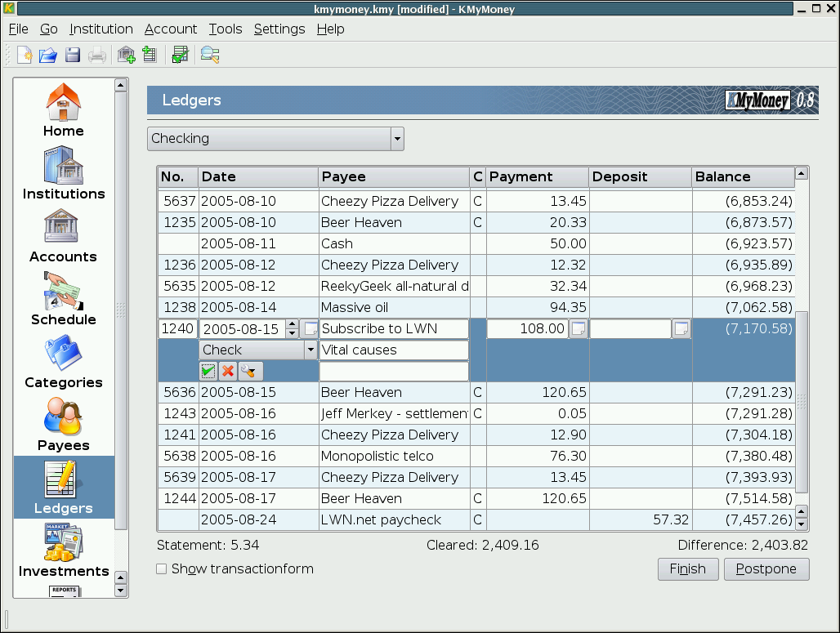Cancel the edit with the red X button
This screenshot has height=633, width=840.
(x=228, y=372)
